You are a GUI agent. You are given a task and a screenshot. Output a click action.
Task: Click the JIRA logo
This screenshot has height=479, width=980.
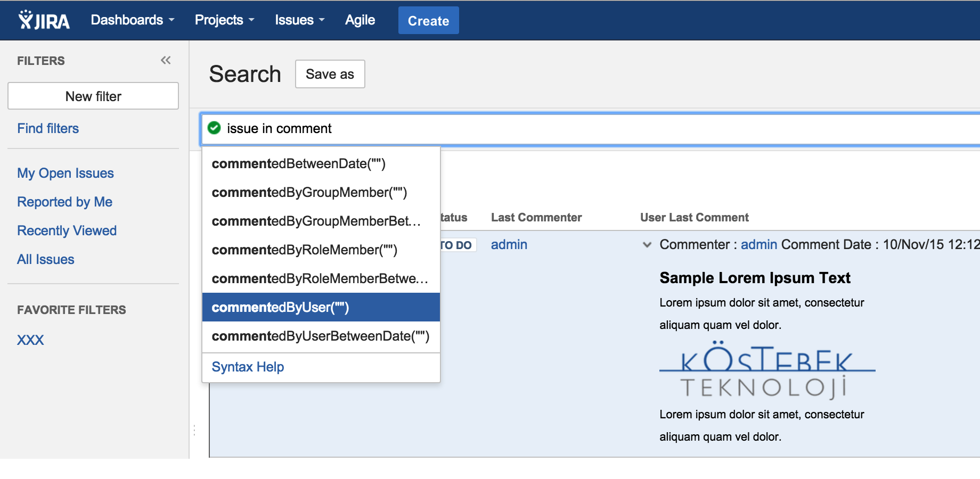[x=44, y=20]
